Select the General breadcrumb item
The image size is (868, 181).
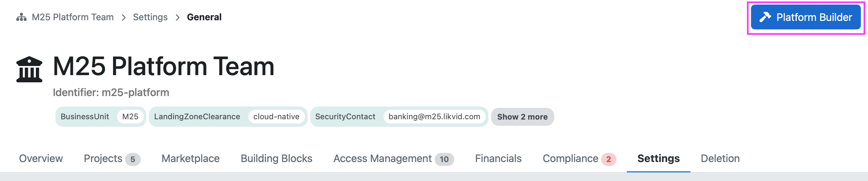point(204,17)
